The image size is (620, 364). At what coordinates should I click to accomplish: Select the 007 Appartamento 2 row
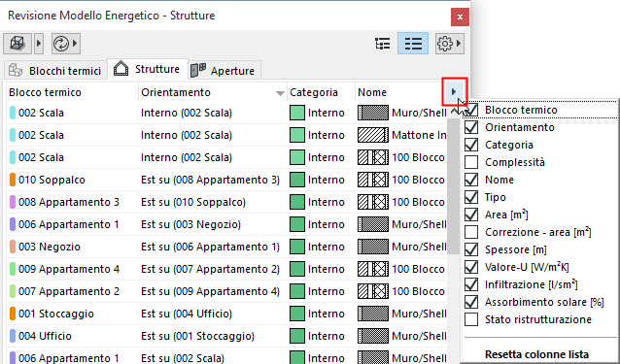tap(226, 291)
